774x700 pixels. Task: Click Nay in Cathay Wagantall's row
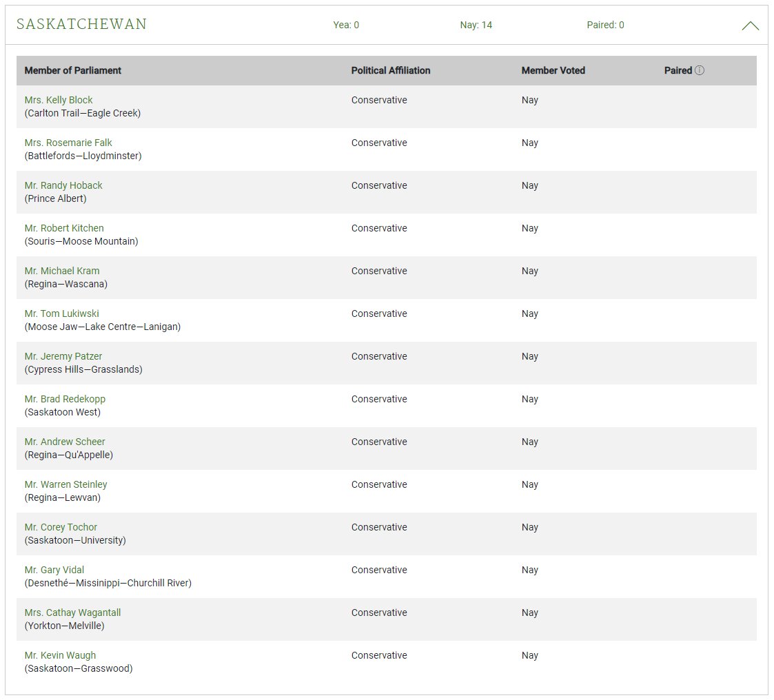pos(529,612)
